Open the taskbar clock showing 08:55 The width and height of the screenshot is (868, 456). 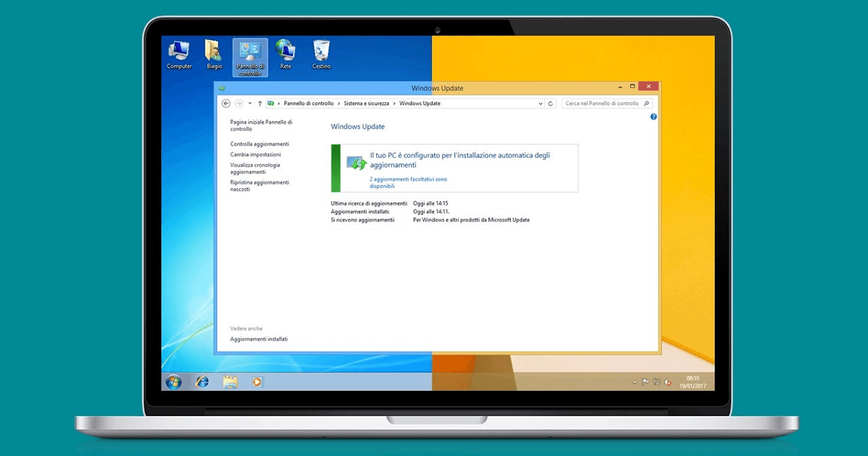(693, 382)
